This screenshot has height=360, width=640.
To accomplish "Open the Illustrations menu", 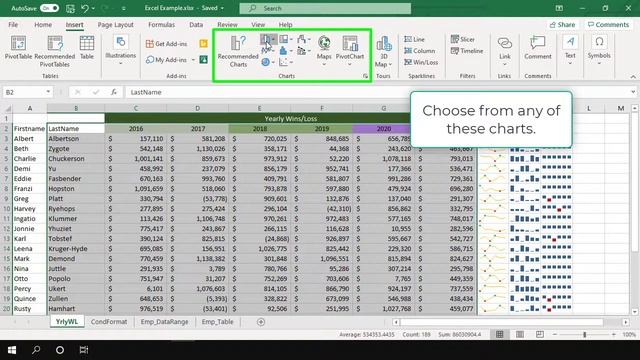I will [x=120, y=51].
